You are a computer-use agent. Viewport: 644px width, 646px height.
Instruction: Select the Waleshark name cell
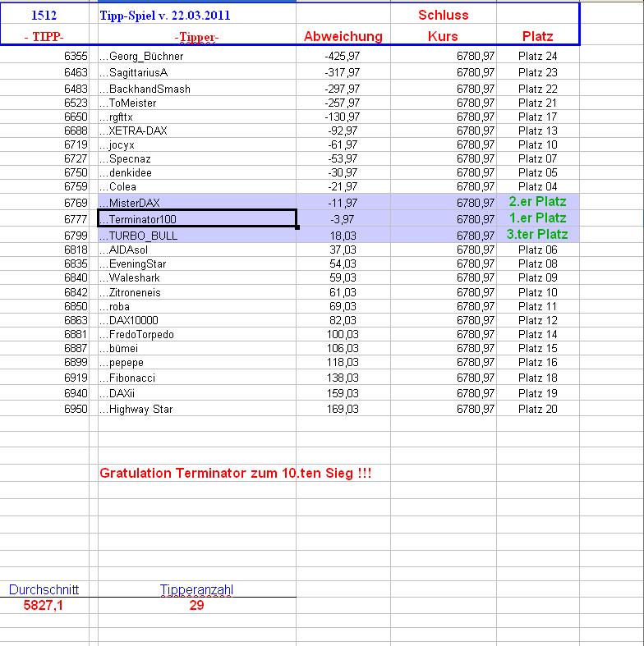pyautogui.click(x=196, y=278)
